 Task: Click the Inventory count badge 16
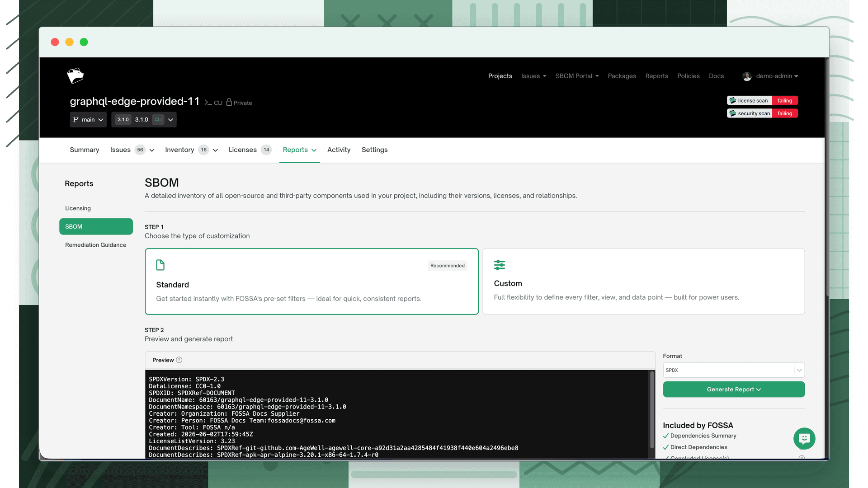pyautogui.click(x=203, y=150)
